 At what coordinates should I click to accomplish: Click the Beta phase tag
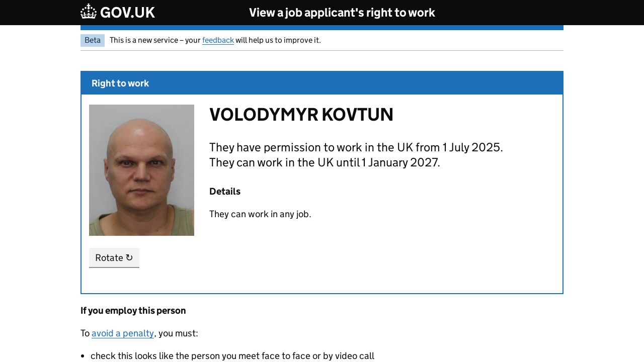pyautogui.click(x=93, y=40)
